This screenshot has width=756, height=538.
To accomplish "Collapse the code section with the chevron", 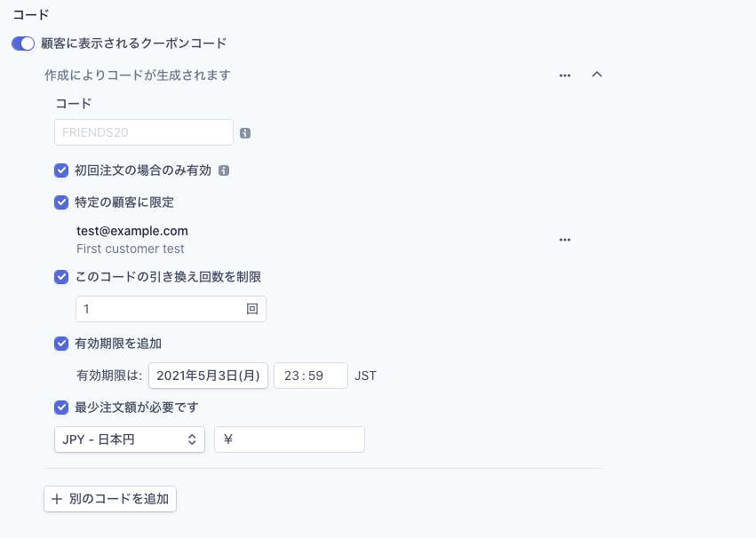I will (x=597, y=75).
